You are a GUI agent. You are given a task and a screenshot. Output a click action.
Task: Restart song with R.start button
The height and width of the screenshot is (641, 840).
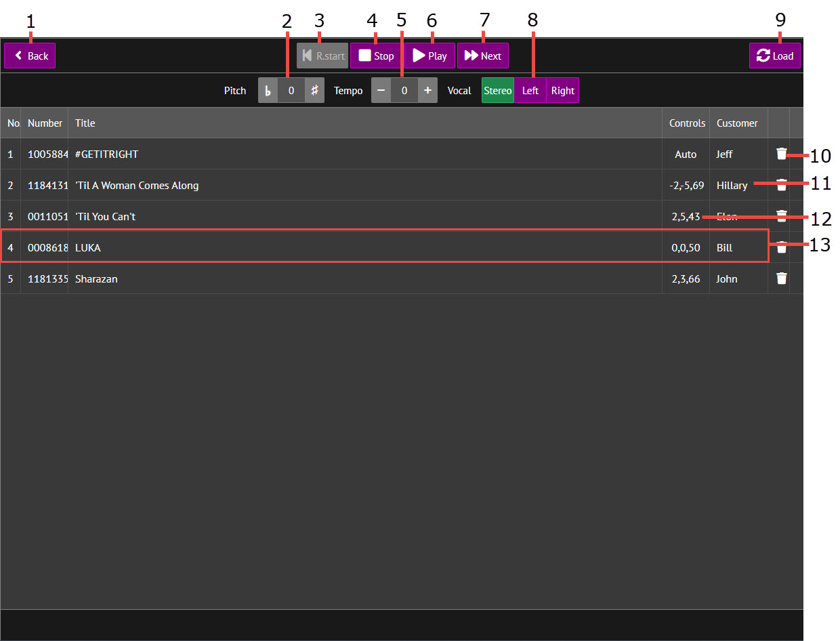(x=322, y=56)
